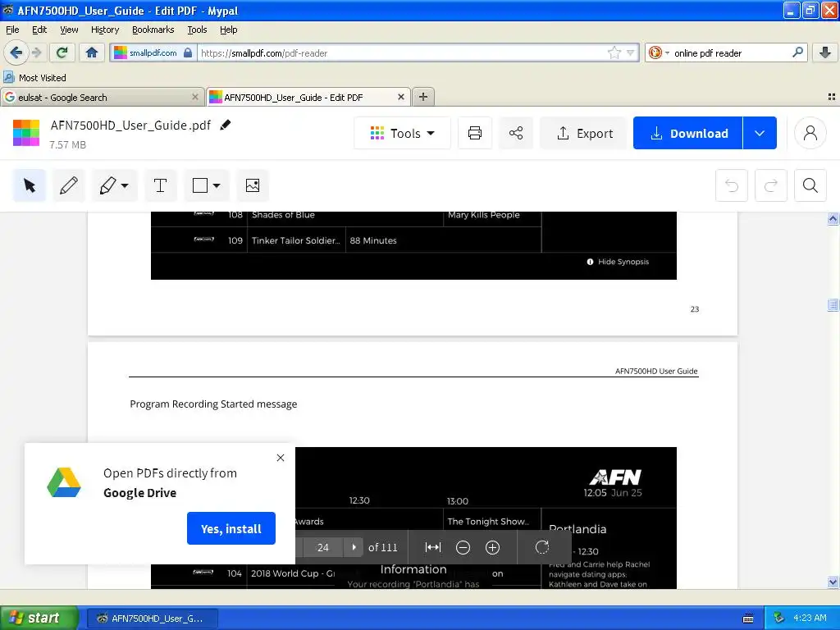Screen dimensions: 840x630
Task: Undo the last edit
Action: (732, 186)
